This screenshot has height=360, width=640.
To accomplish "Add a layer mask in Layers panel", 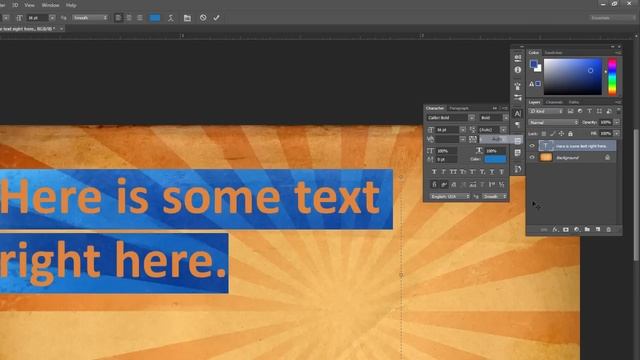I will (566, 230).
